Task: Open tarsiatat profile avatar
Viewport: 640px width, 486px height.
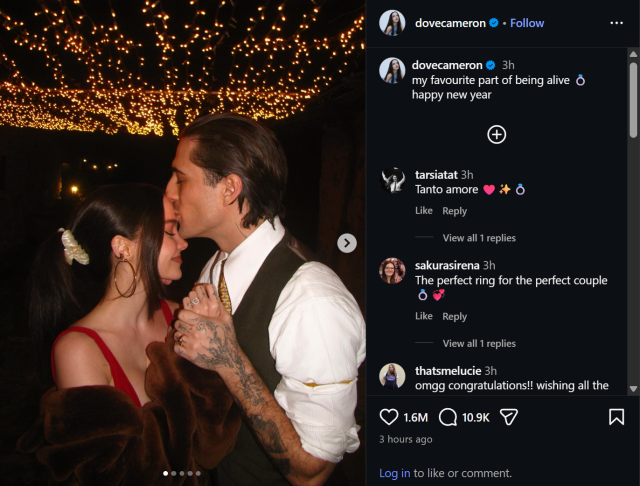Action: pyautogui.click(x=393, y=180)
